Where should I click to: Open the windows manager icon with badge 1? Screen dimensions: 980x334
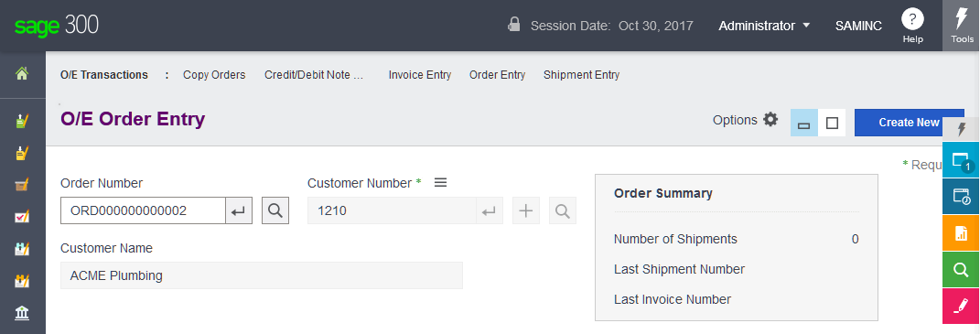[961, 160]
